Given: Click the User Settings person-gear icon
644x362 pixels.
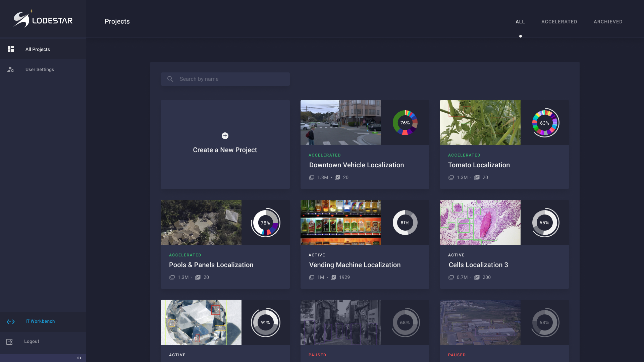Looking at the screenshot, I should click(x=11, y=69).
